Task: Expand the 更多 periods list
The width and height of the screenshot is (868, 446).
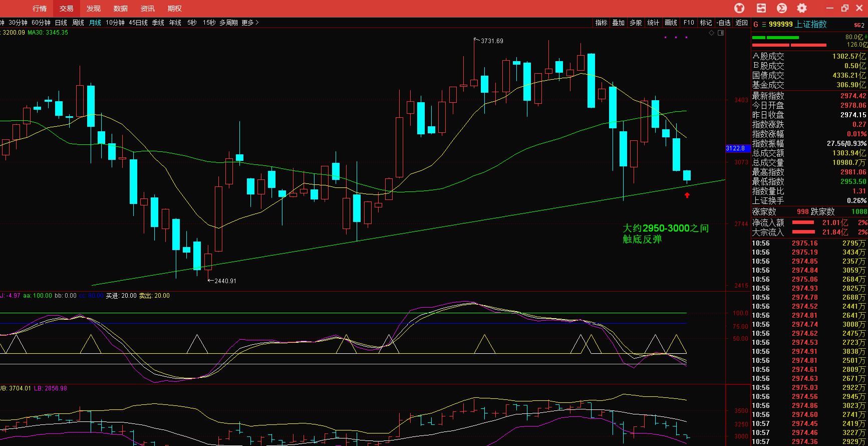Action: click(250, 23)
